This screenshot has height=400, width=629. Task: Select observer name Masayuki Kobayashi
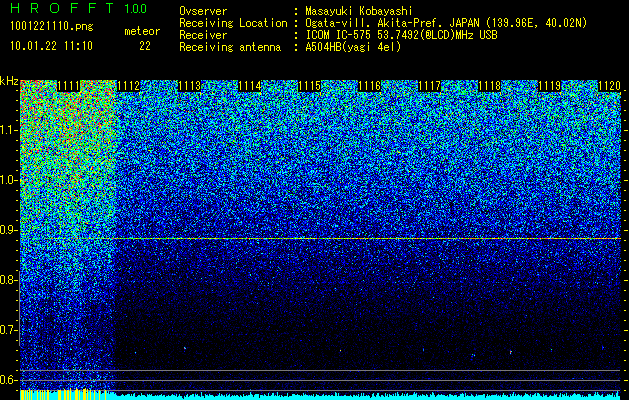[x=359, y=11]
